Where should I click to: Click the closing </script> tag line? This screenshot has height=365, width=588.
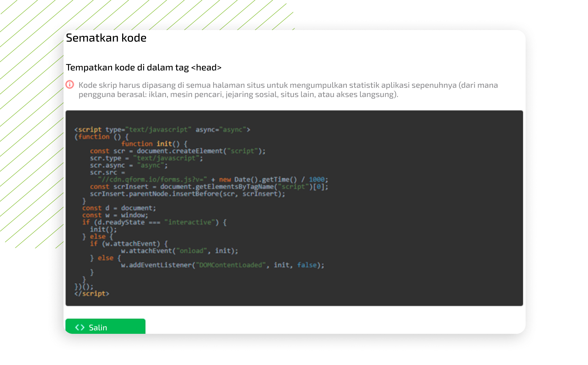pos(92,294)
